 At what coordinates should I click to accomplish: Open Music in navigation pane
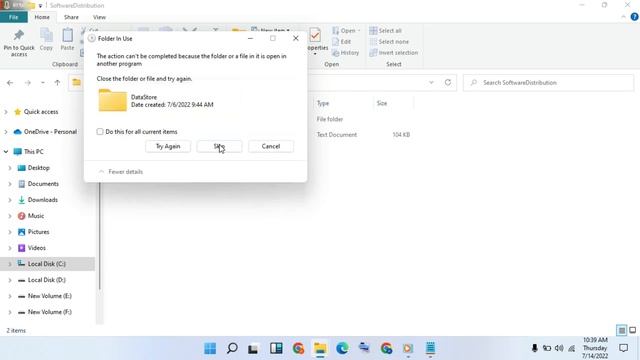(x=36, y=216)
